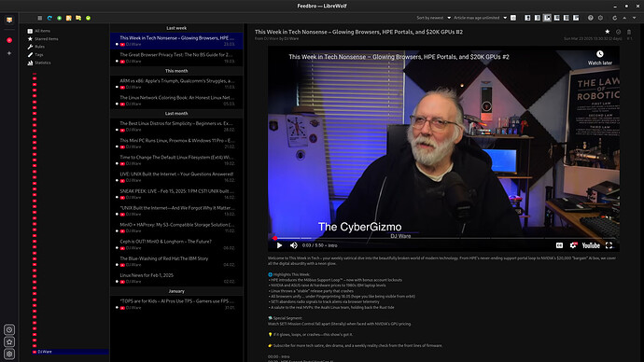The width and height of the screenshot is (644, 362).
Task: Toggle the star on the open article
Action: tap(607, 32)
